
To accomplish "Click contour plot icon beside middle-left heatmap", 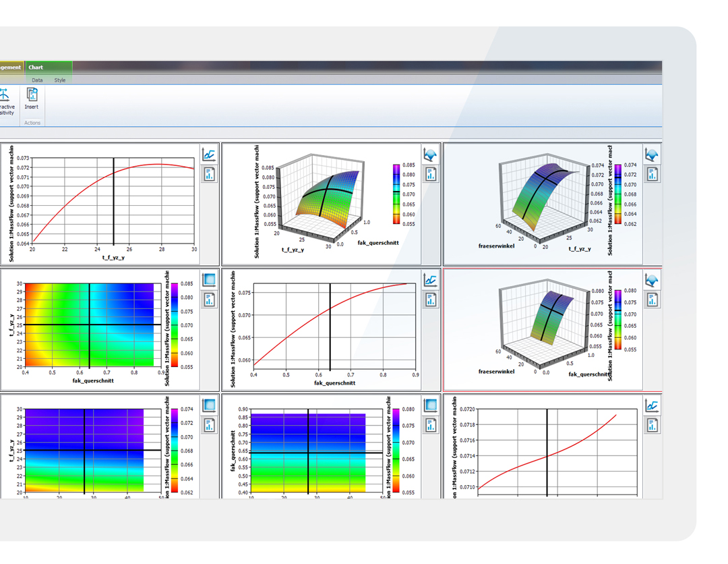I will [x=209, y=280].
